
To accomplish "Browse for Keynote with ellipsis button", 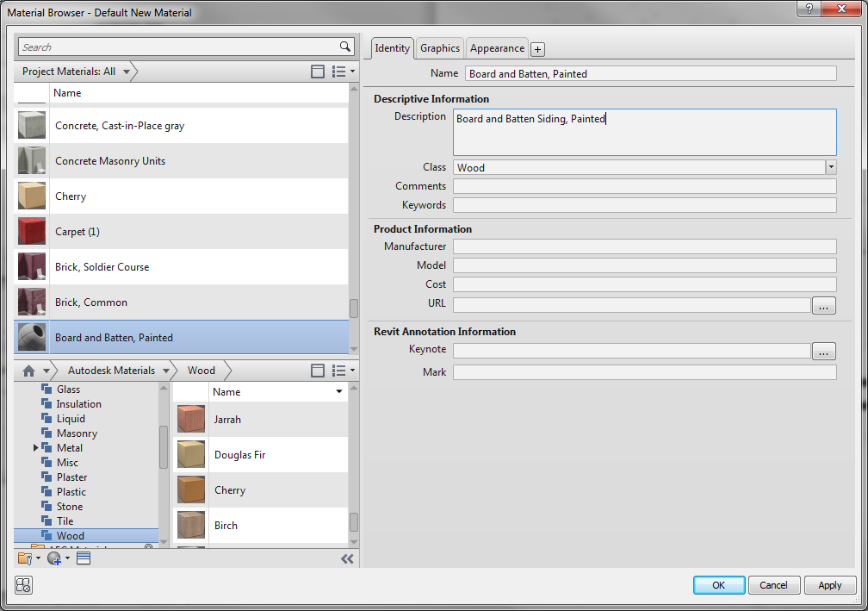I will [824, 352].
